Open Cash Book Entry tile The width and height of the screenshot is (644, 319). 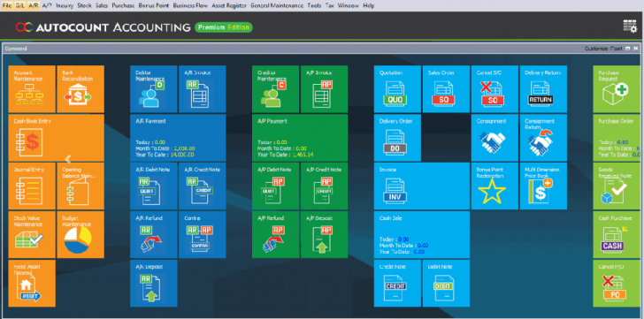57,138
